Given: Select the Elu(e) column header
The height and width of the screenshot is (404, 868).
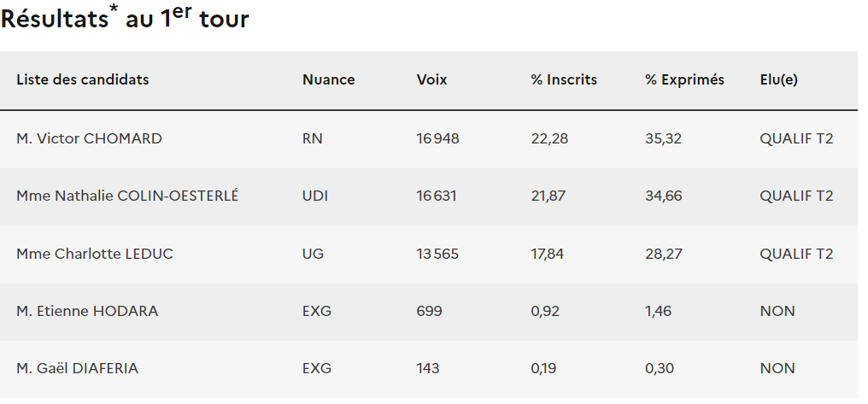Looking at the screenshot, I should pyautogui.click(x=778, y=80).
